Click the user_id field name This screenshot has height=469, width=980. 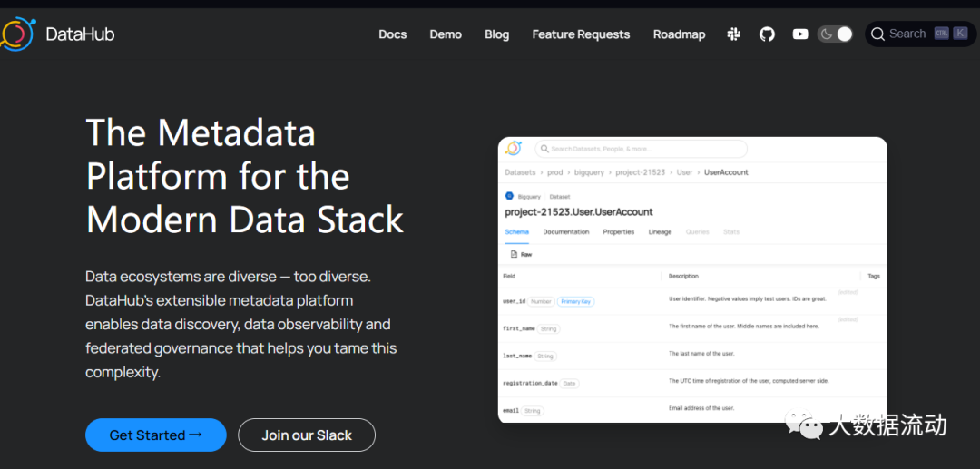tap(514, 302)
